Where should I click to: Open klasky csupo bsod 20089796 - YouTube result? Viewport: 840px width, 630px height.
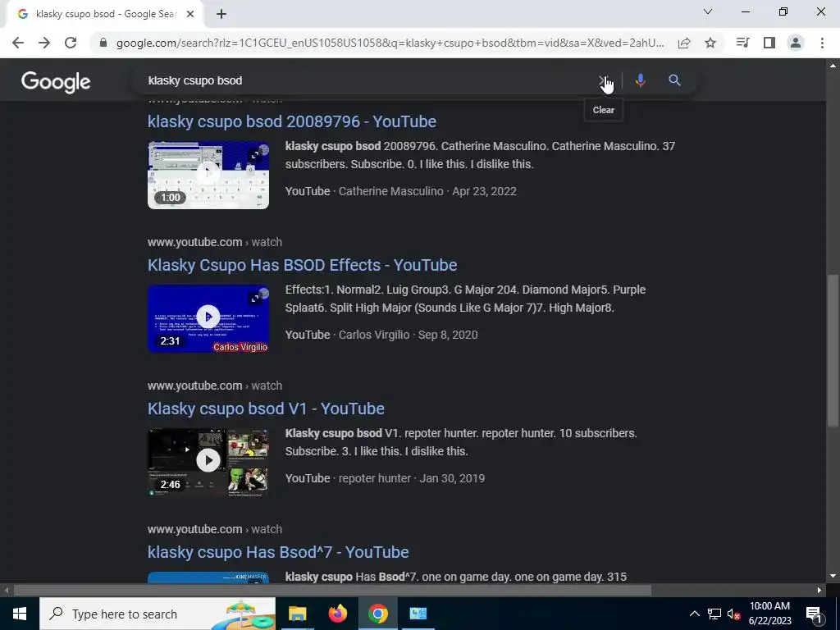[x=292, y=121]
